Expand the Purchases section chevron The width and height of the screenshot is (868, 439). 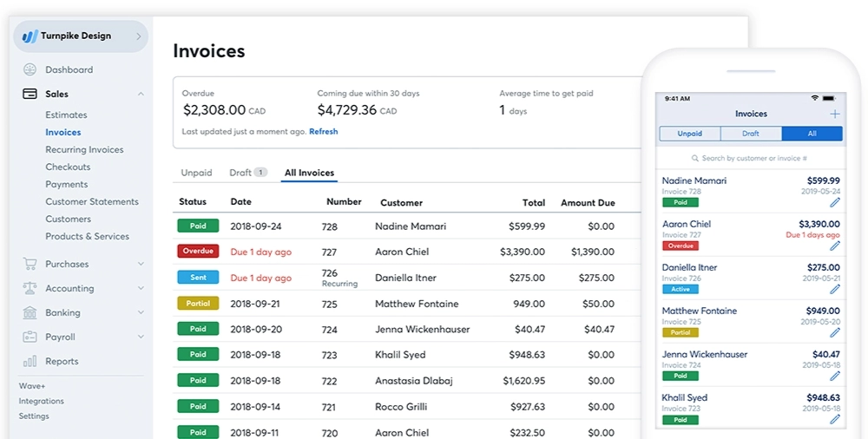141,264
